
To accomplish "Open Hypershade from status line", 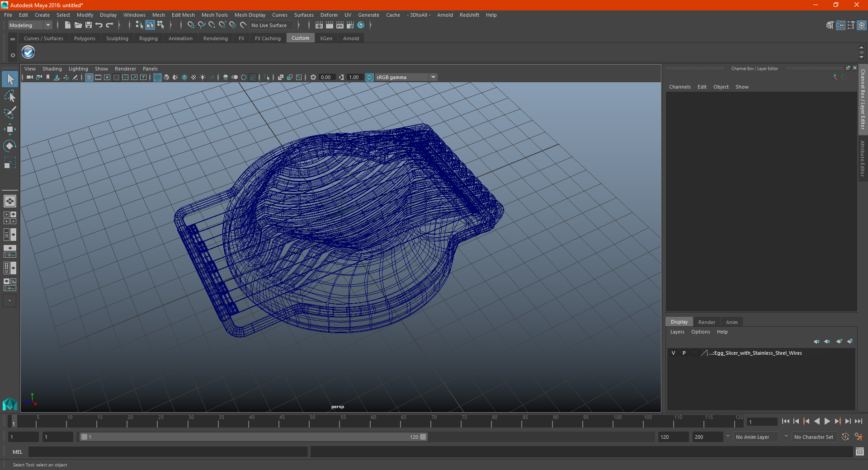I will [361, 25].
